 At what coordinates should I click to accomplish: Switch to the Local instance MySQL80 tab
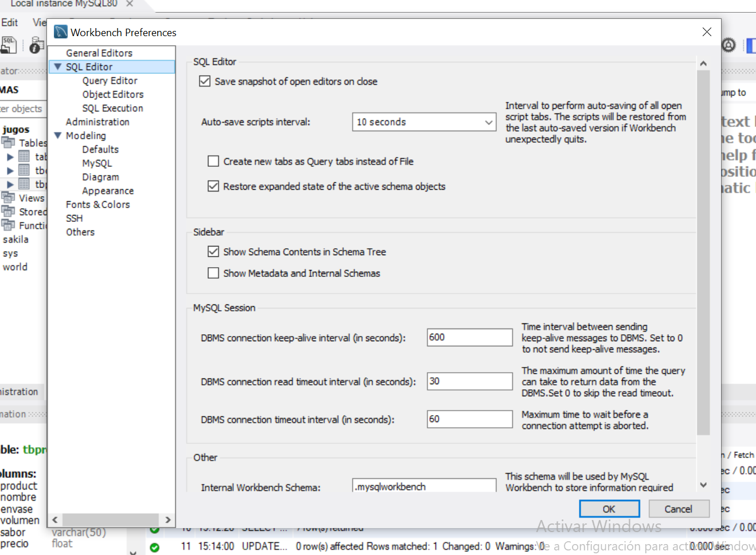(64, 3)
